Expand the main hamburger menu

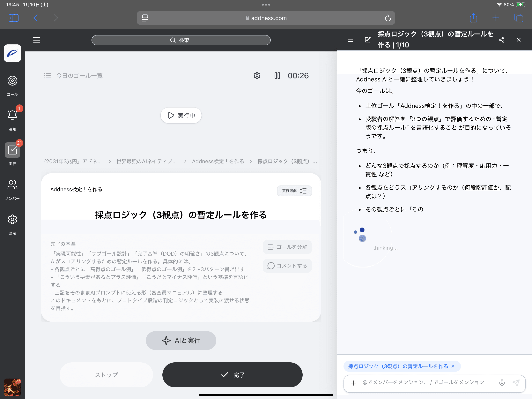(37, 40)
